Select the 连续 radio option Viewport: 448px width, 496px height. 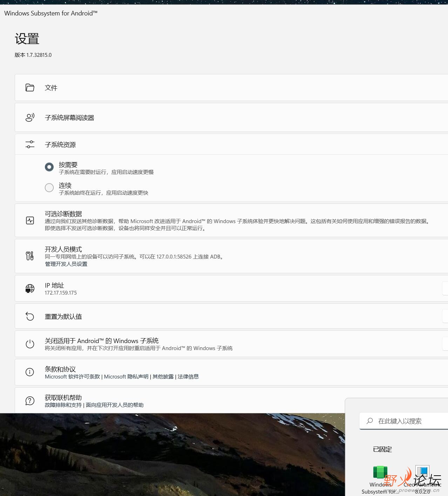pos(49,188)
